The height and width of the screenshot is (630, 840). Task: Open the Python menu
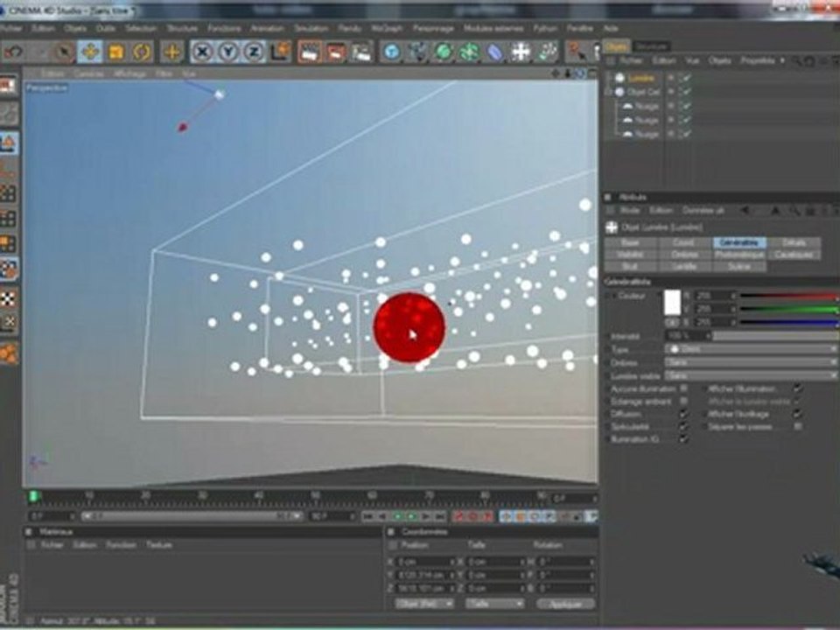tap(545, 28)
